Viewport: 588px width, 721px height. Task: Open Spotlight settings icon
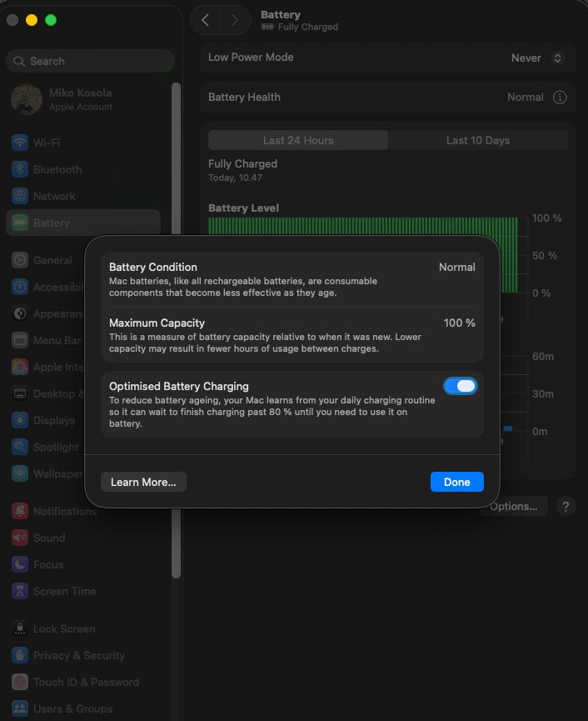click(20, 447)
